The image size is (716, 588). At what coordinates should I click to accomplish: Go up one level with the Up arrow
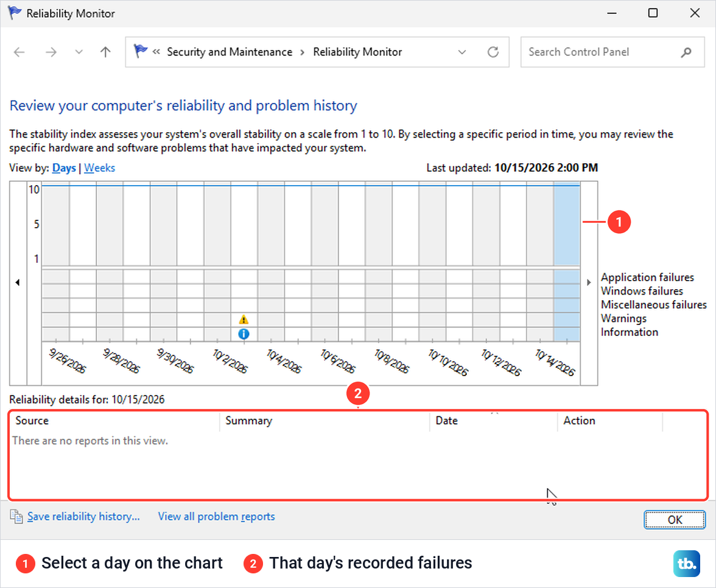coord(105,52)
